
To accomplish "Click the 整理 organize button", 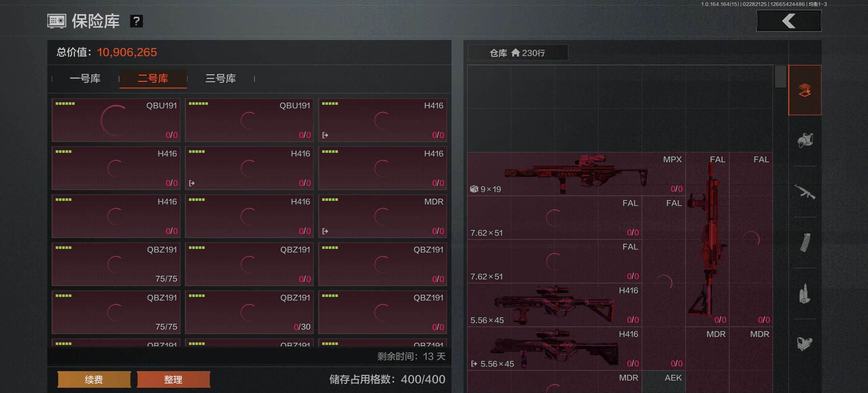I will [173, 380].
